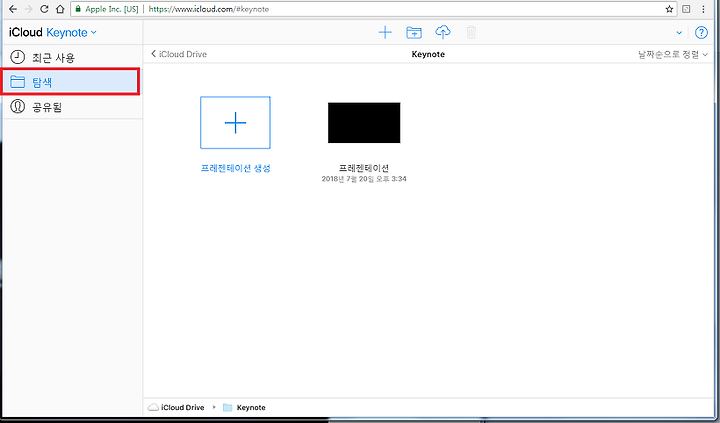Click the Keynote title in the header
Screen dimensions: 720x423
click(428, 54)
